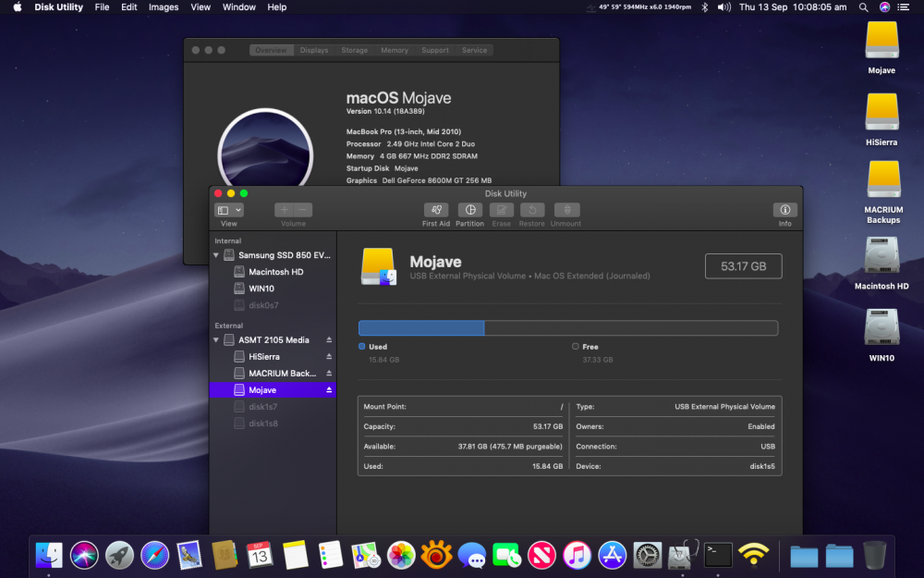Click the volume speaker menu bar icon
Screen dimensions: 924x578
point(723,7)
